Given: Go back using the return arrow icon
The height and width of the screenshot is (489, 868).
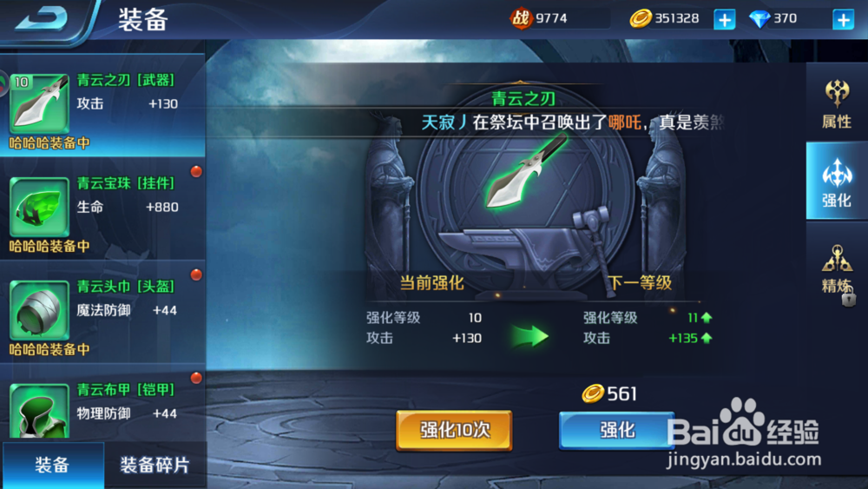Looking at the screenshot, I should tap(42, 18).
